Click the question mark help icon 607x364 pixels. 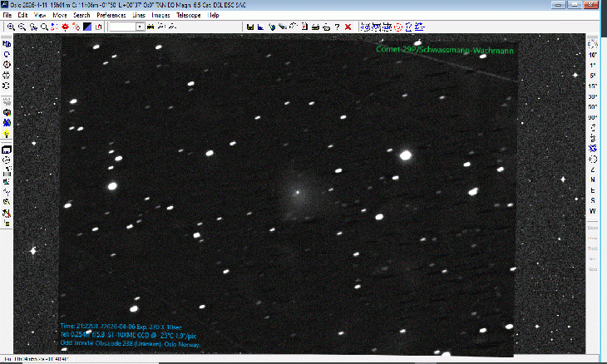[x=337, y=27]
